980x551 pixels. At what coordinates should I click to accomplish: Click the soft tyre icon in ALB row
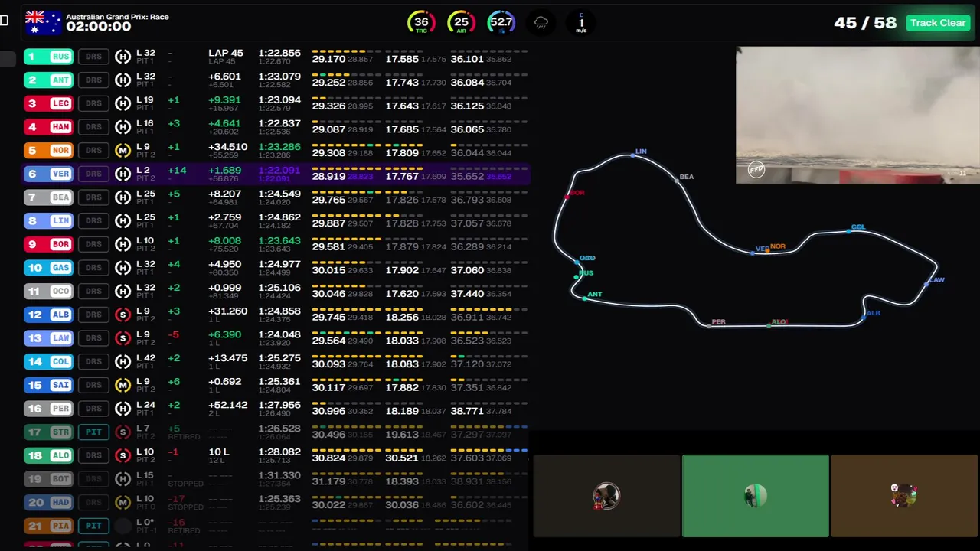tap(122, 315)
